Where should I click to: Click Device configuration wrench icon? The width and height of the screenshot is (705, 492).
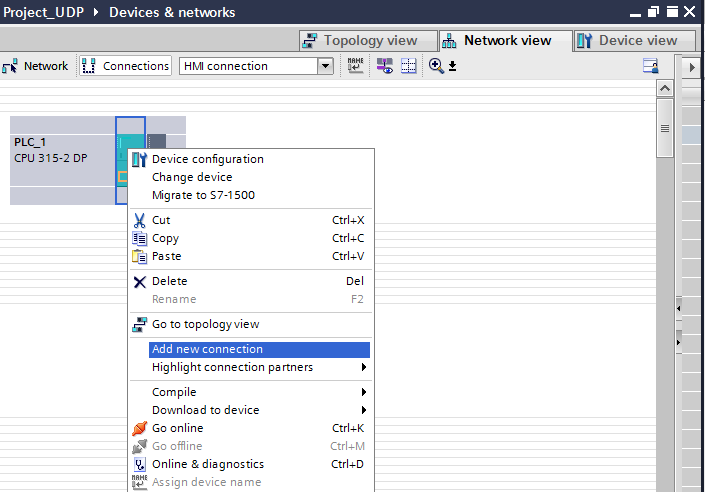tap(139, 159)
